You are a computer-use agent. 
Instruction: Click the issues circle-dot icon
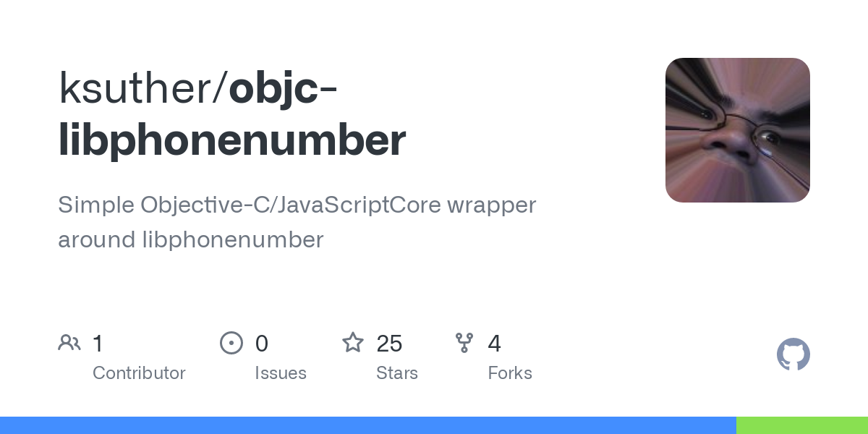point(231,342)
